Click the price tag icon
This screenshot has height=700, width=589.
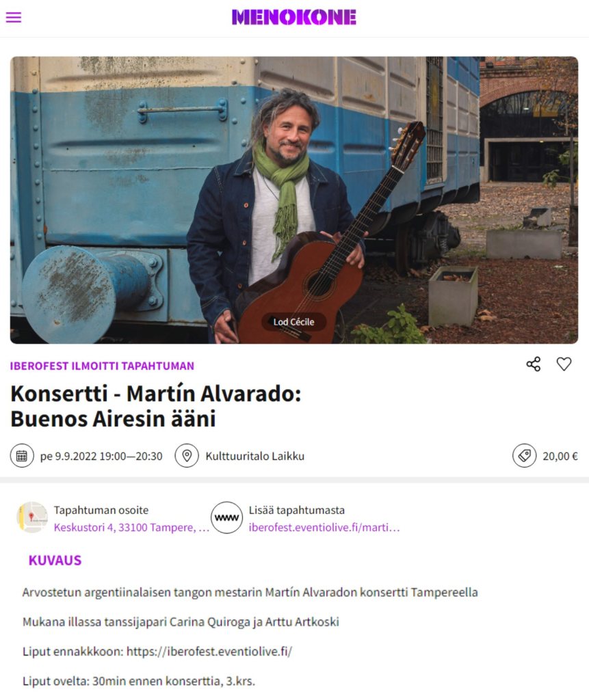coord(524,456)
